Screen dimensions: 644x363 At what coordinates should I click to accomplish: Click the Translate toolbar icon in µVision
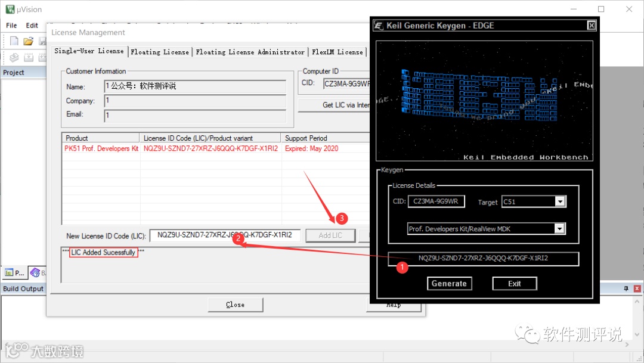(x=14, y=57)
